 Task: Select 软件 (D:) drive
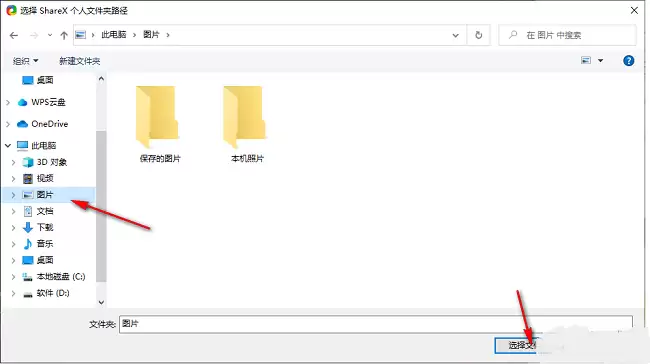(53, 293)
